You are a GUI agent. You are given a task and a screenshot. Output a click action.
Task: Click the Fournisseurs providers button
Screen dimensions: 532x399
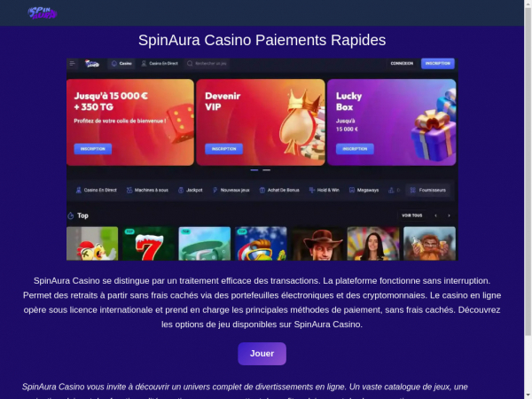tap(428, 190)
